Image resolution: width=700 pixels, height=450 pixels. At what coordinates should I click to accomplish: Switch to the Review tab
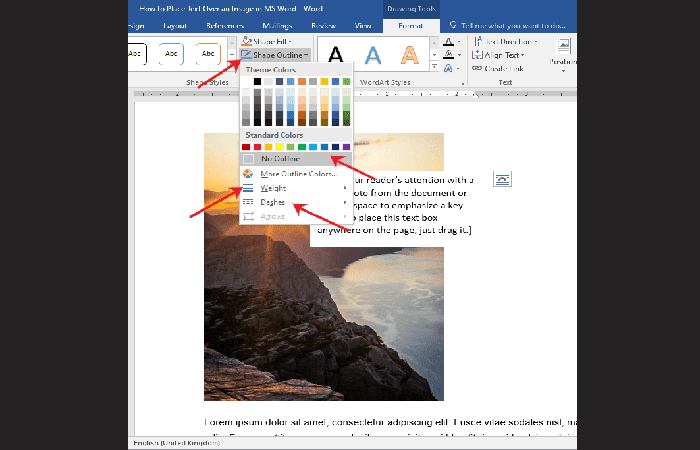coord(323,23)
